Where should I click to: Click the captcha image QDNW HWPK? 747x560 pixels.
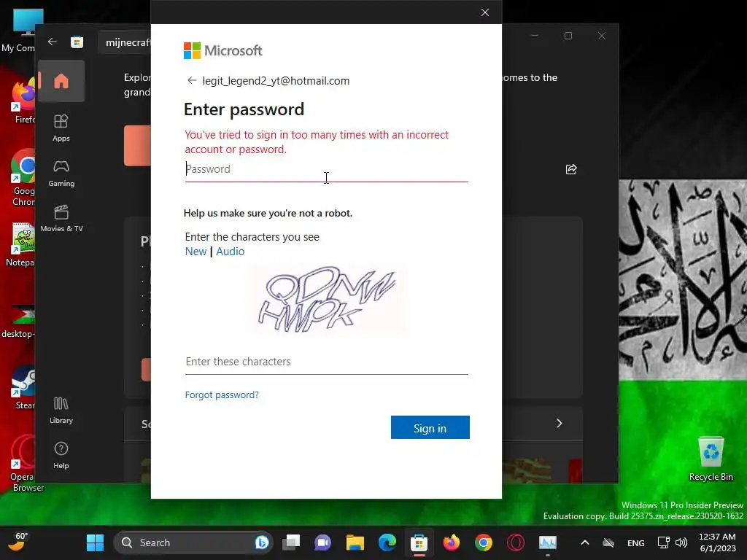(x=327, y=299)
